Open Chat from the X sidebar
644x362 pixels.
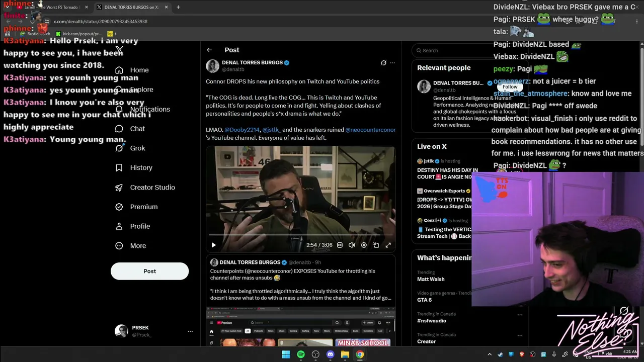[x=130, y=129]
